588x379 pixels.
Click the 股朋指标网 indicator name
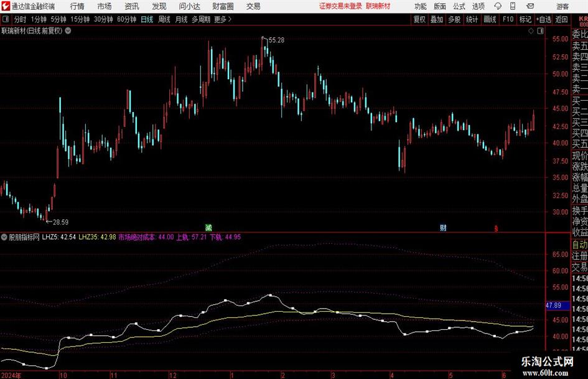24,237
